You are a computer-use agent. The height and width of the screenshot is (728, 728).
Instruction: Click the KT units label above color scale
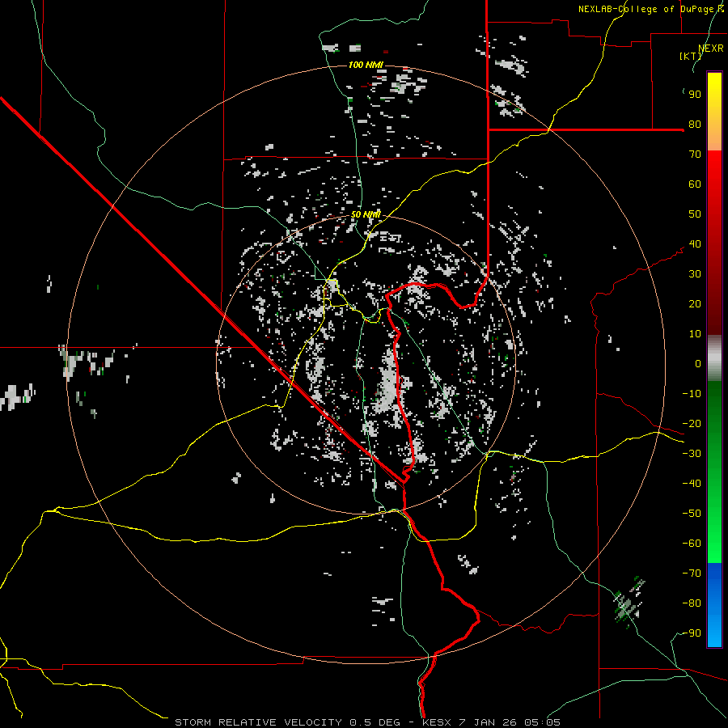pos(691,56)
